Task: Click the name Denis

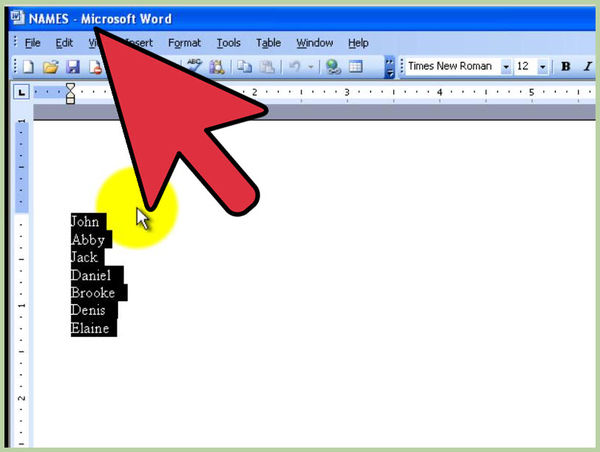Action: (88, 310)
